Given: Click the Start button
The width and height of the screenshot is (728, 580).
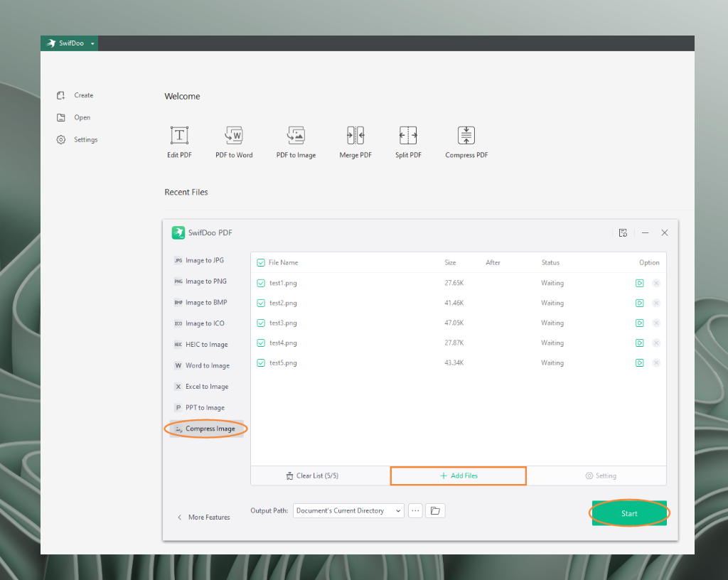Looking at the screenshot, I should [629, 513].
